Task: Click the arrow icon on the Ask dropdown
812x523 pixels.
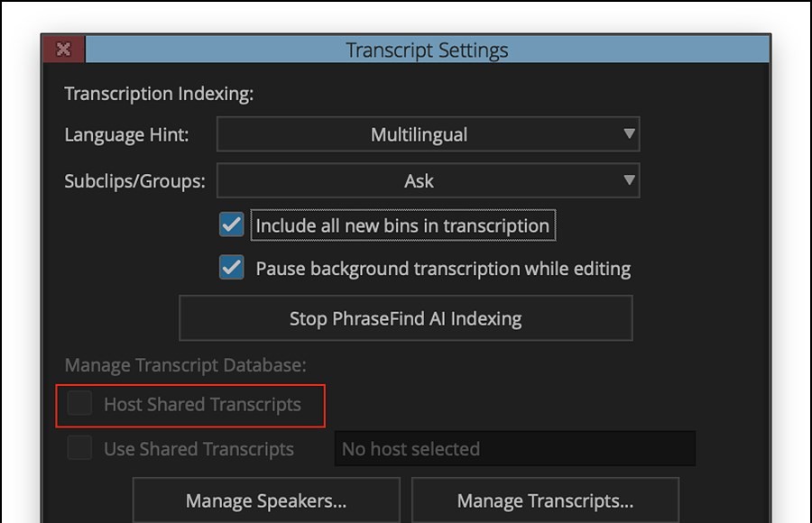Action: coord(629,180)
